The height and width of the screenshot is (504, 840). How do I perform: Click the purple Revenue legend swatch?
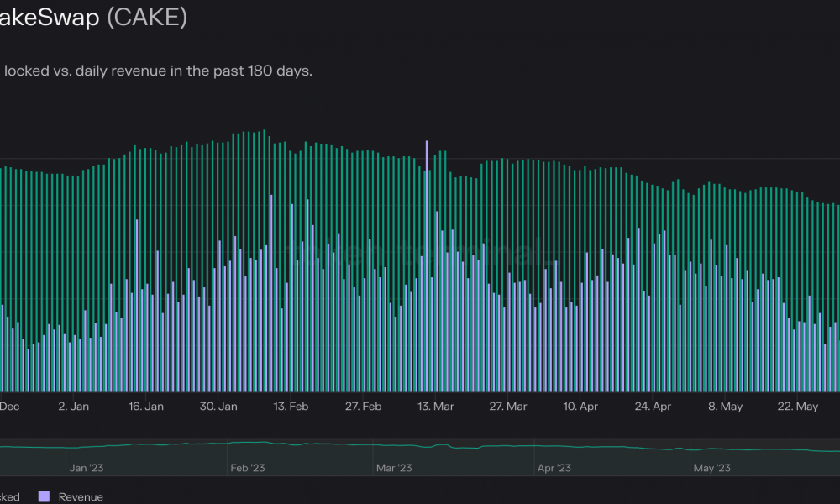[x=44, y=496]
